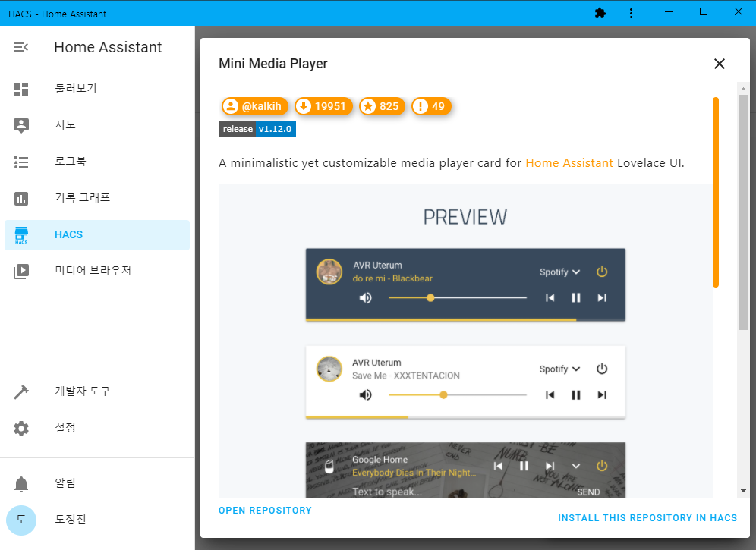The width and height of the screenshot is (756, 550).
Task: Open the browser three-dot menu
Action: tap(631, 13)
